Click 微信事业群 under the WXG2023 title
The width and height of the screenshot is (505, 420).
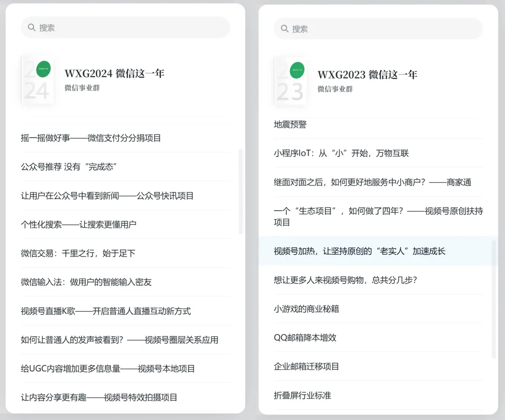335,89
